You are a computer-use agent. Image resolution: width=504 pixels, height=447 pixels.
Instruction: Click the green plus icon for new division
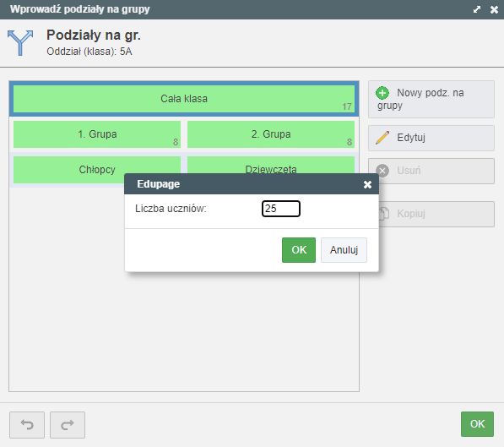click(x=382, y=93)
